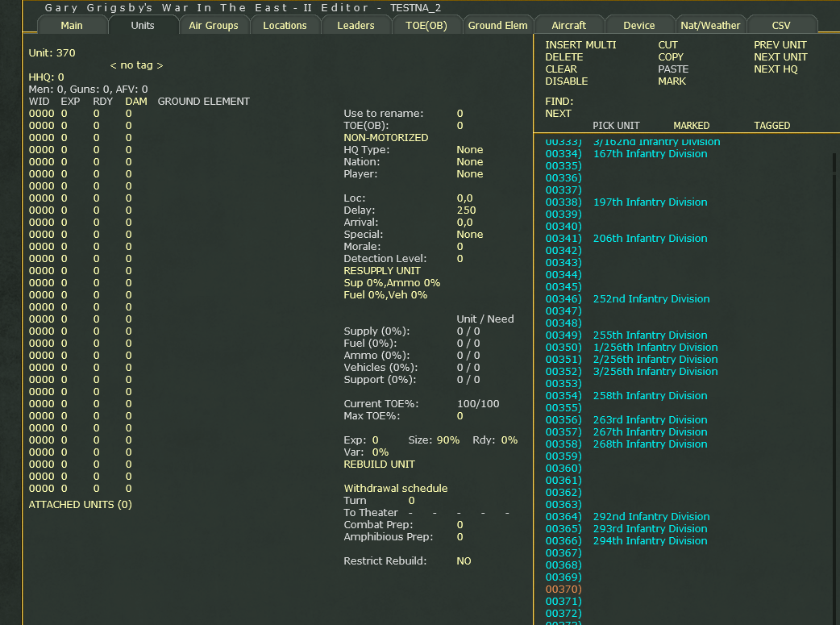Screen dimensions: 840x625
Task: Click the PASTE command
Action: [673, 69]
